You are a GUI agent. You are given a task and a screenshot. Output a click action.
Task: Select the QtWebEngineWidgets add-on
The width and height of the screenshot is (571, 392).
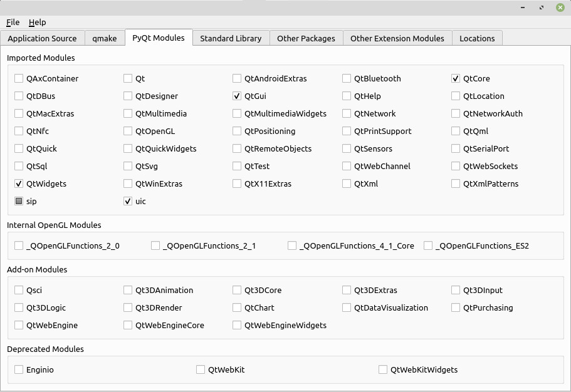[x=237, y=325]
